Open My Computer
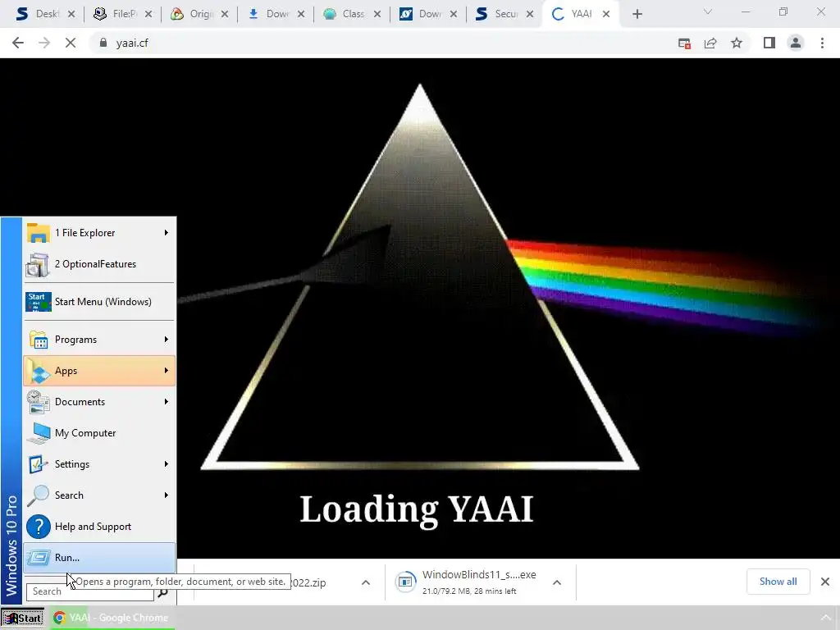 click(99, 433)
